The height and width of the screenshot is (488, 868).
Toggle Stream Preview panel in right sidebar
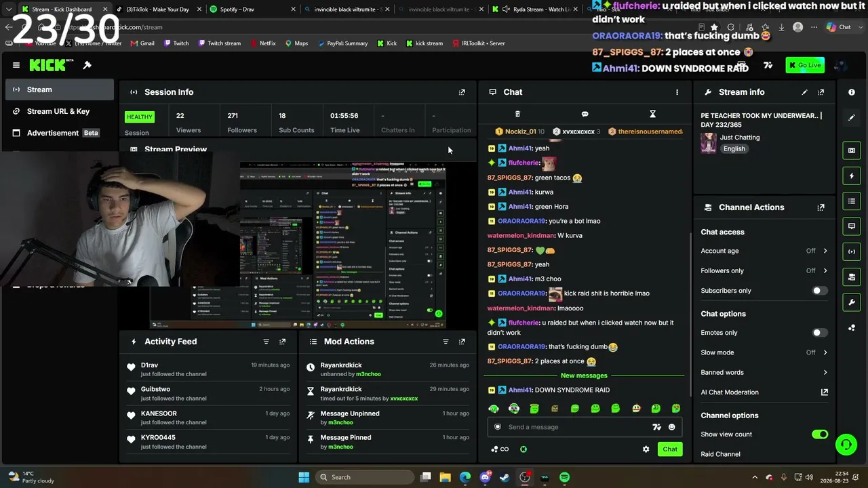coord(852,150)
